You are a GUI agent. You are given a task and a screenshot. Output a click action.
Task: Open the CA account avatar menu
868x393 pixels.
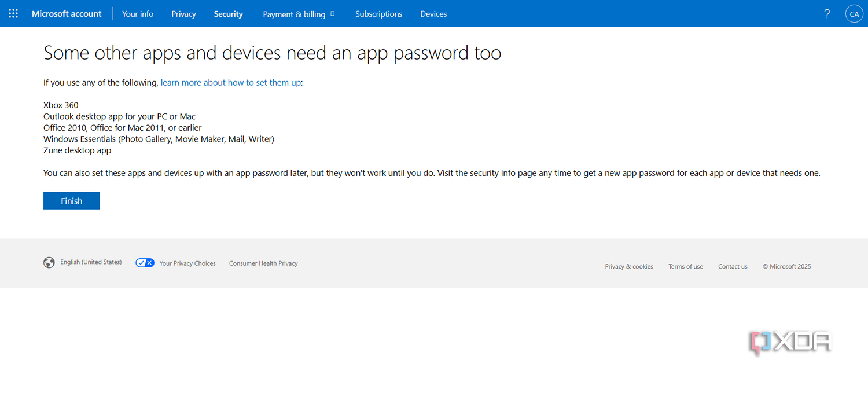point(854,14)
